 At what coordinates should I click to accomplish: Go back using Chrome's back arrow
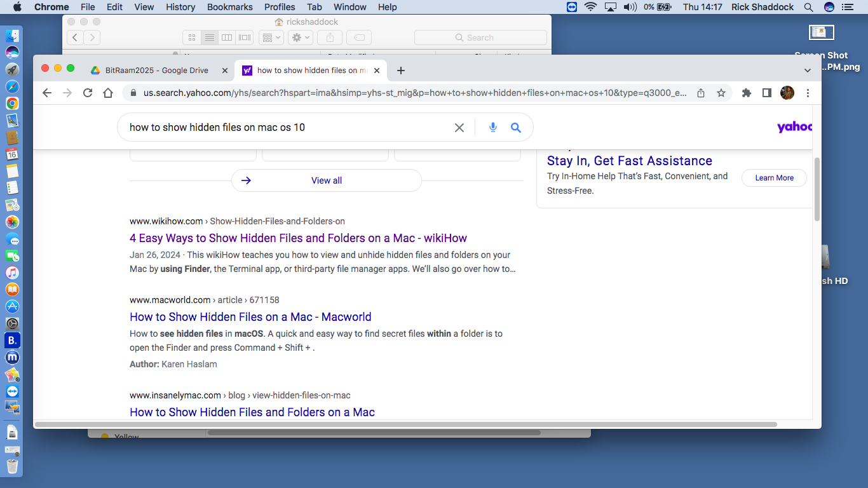pos(47,93)
